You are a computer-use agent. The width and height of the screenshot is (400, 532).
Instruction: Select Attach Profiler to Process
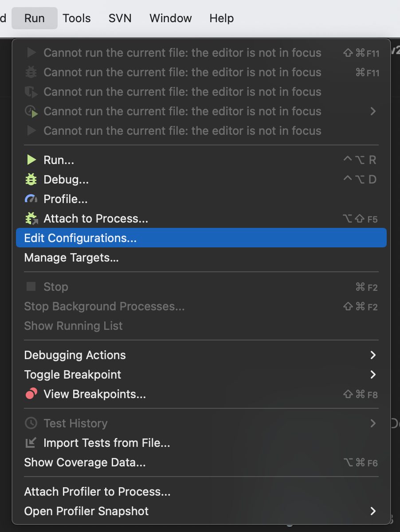(97, 492)
